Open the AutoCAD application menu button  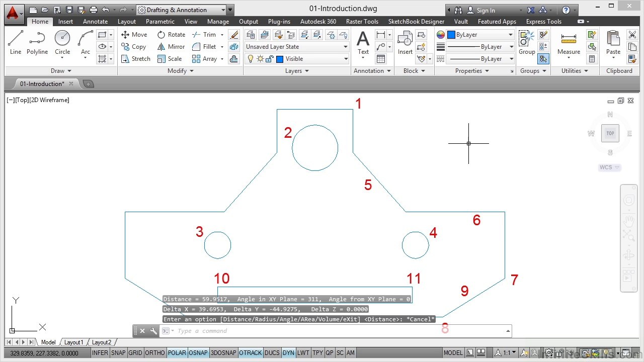pyautogui.click(x=14, y=14)
